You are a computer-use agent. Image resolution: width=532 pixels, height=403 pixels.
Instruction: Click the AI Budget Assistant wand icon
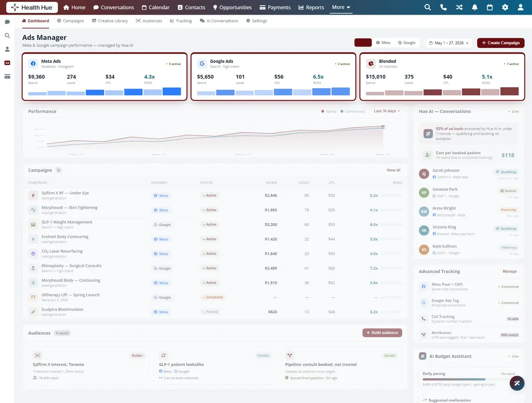pyautogui.click(x=423, y=356)
